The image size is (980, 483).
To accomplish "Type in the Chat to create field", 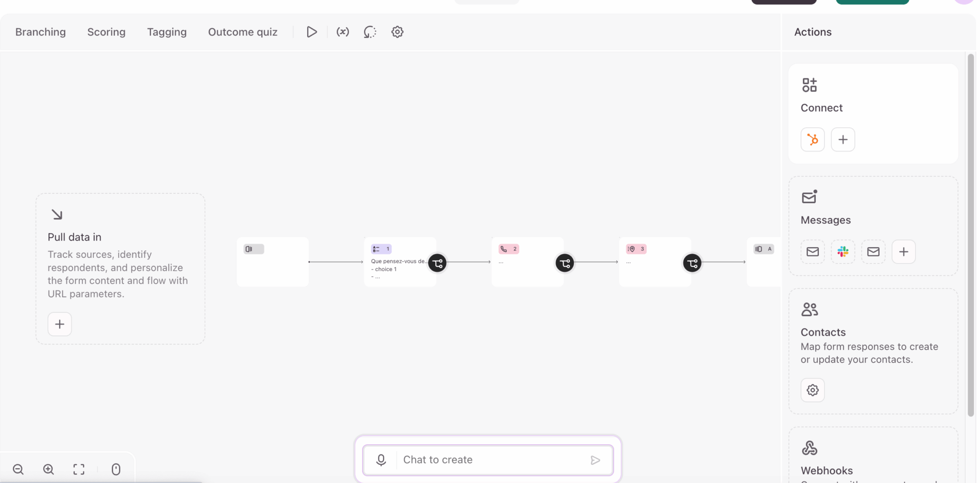I will point(493,460).
